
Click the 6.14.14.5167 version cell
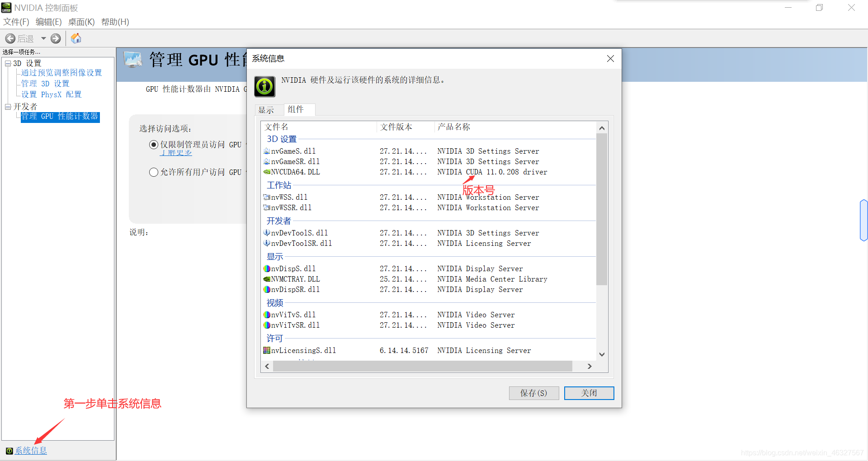(404, 351)
